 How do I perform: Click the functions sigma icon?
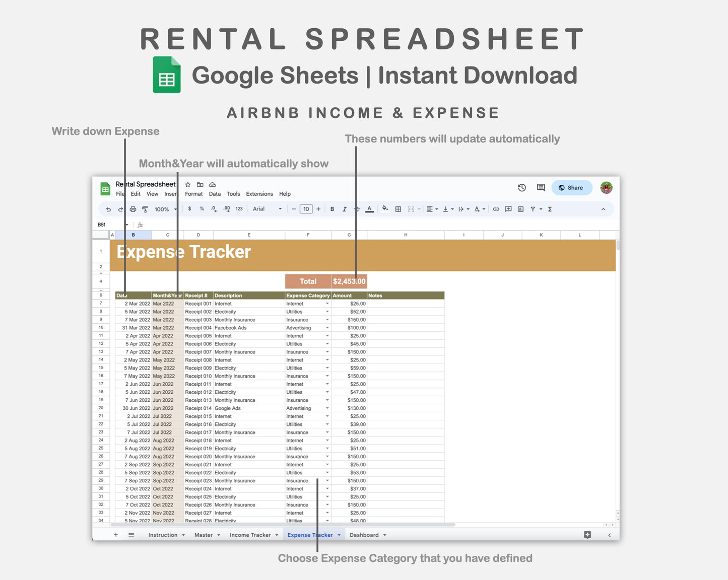point(549,208)
